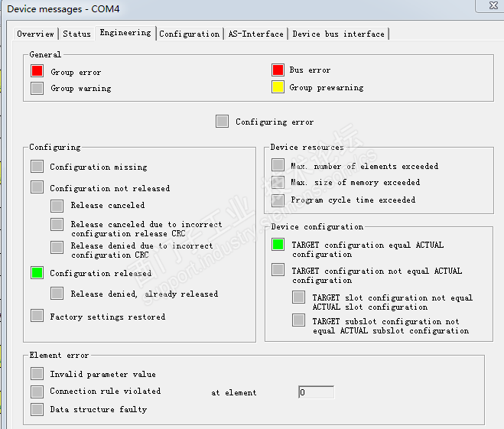
Task: Click the Data structure faulty indicator
Action: [x=37, y=409]
